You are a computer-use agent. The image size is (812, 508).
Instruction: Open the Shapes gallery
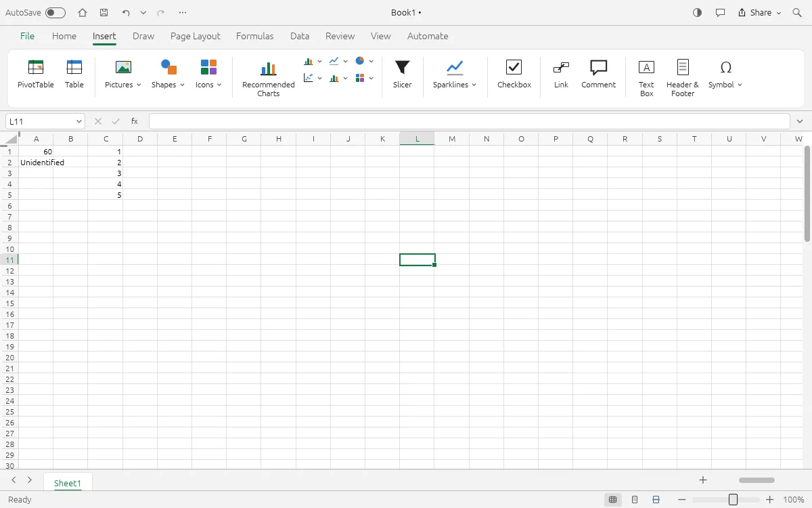tap(168, 74)
